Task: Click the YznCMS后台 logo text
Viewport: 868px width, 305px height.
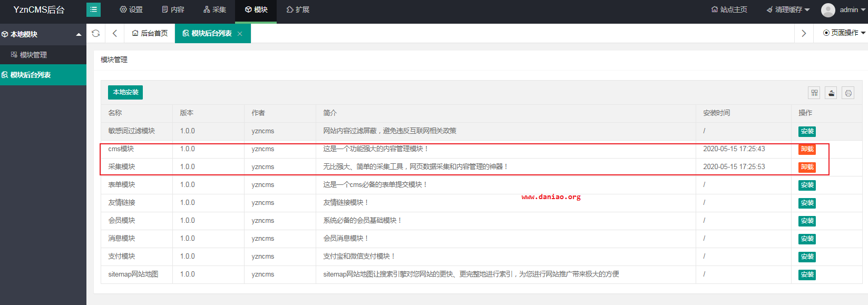Action: tap(39, 9)
